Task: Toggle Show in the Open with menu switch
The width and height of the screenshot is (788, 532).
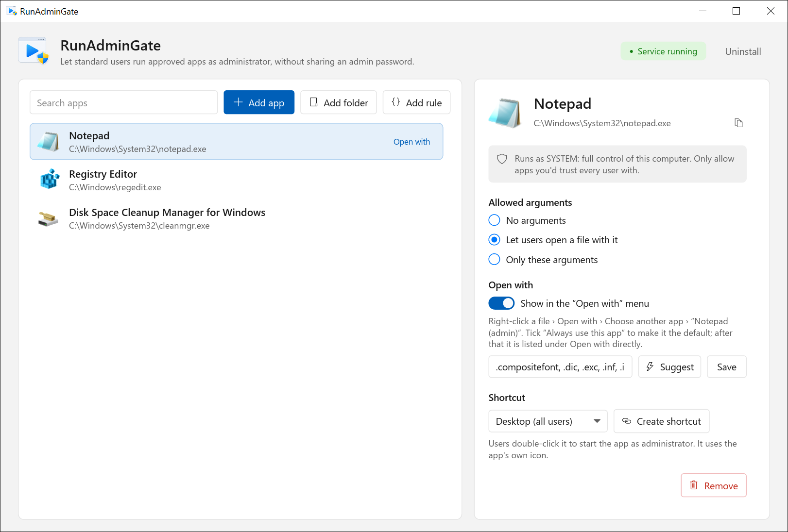Action: [x=501, y=303]
